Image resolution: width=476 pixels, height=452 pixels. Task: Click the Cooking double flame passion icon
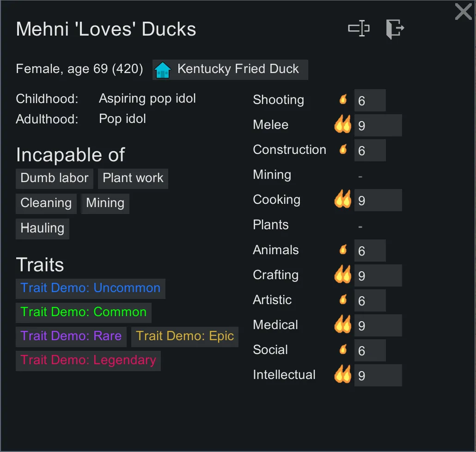(343, 200)
